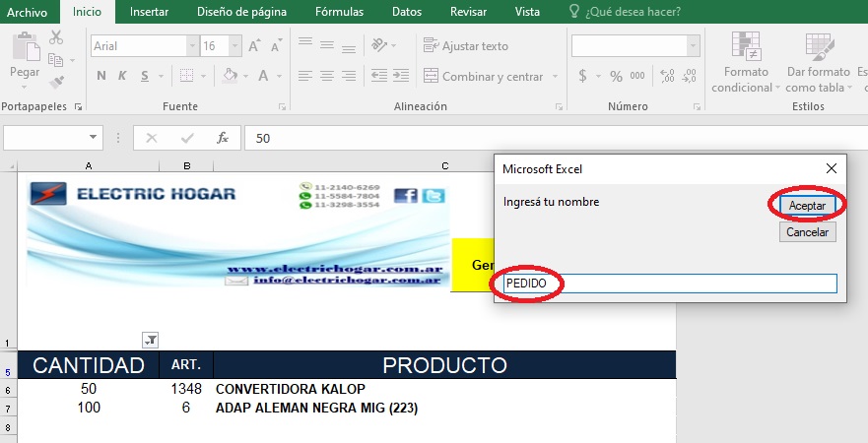Toggle Bold (N) formatting
This screenshot has width=868, height=443.
point(101,76)
